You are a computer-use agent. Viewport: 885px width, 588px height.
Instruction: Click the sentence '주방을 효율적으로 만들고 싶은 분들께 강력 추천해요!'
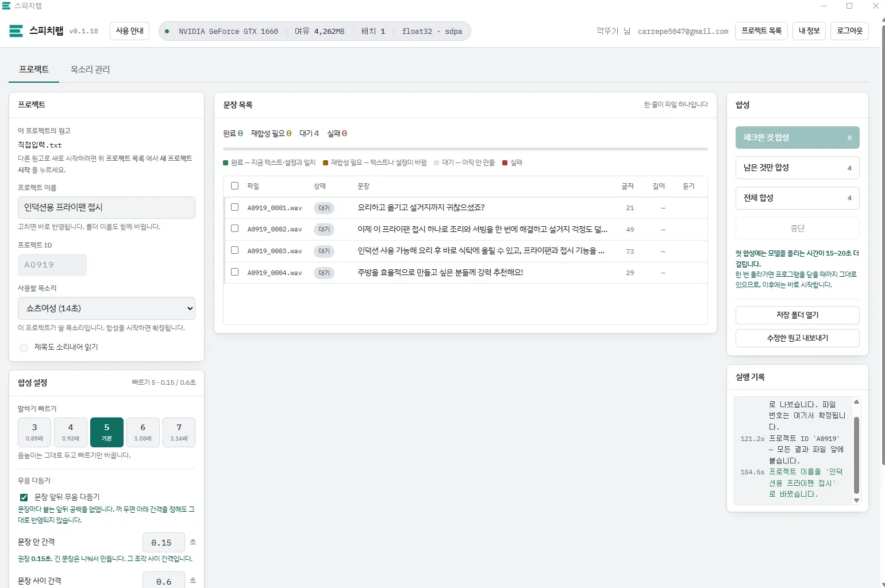pyautogui.click(x=440, y=272)
